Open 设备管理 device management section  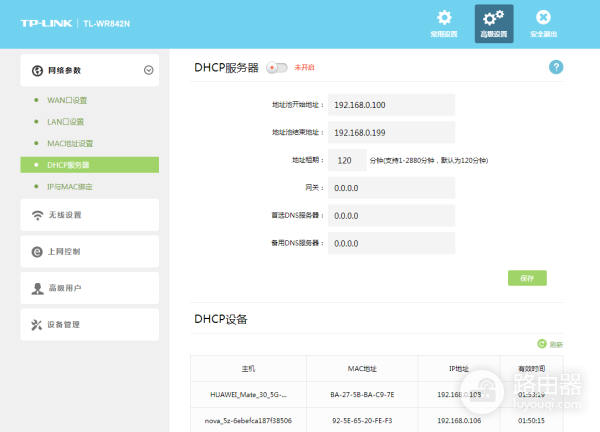click(x=89, y=324)
